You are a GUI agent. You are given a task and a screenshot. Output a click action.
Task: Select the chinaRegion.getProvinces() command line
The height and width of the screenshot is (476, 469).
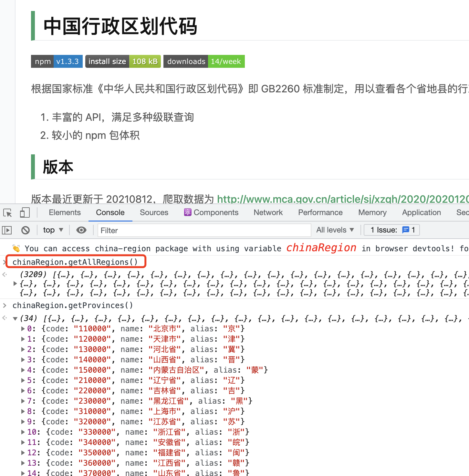pos(73,305)
